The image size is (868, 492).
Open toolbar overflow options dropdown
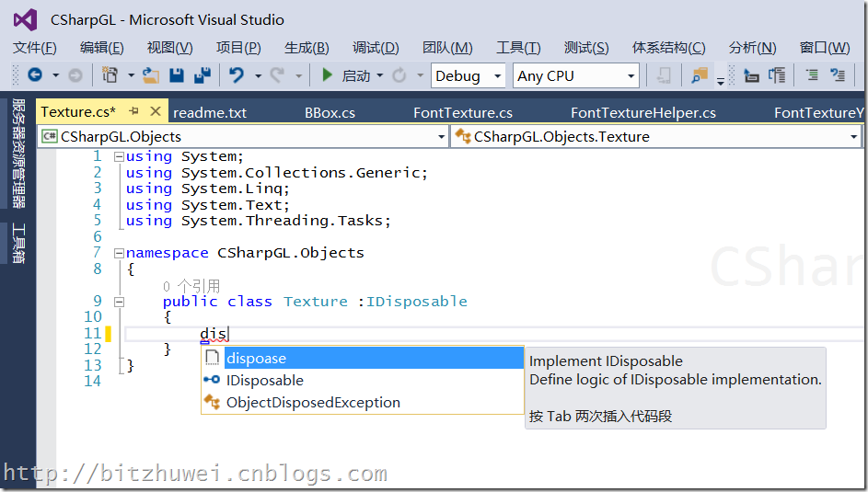pyautogui.click(x=721, y=81)
